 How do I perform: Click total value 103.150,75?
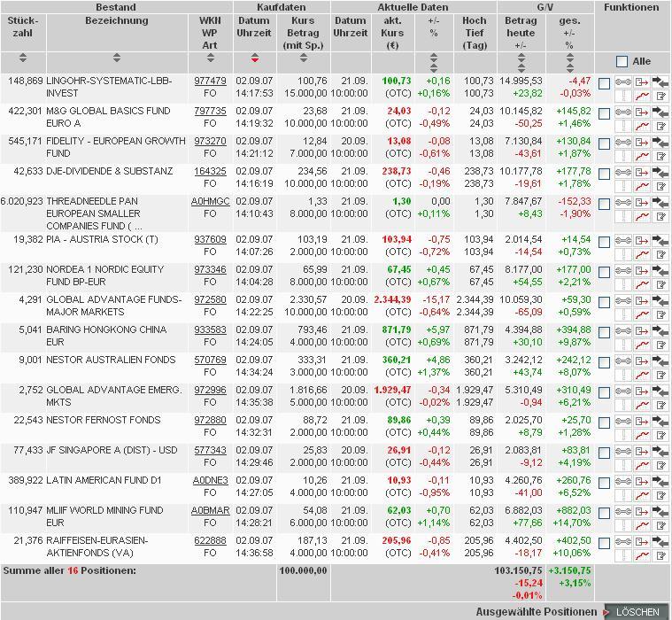click(518, 570)
